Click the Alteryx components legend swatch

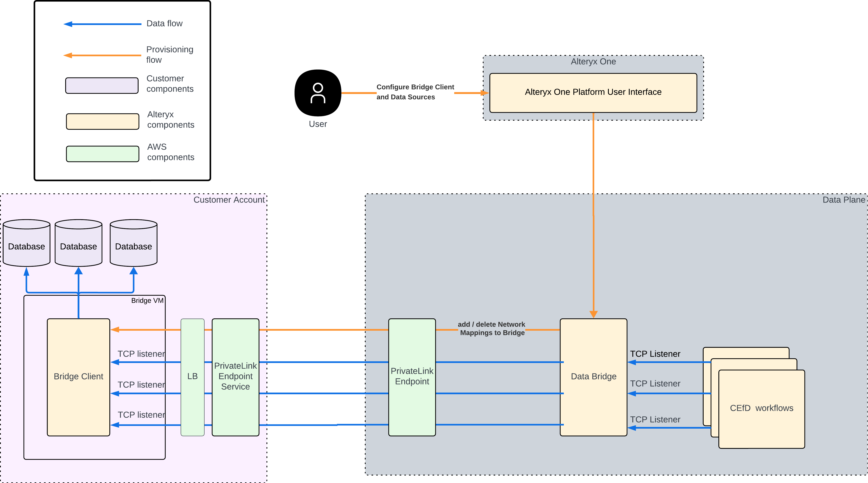tap(103, 121)
